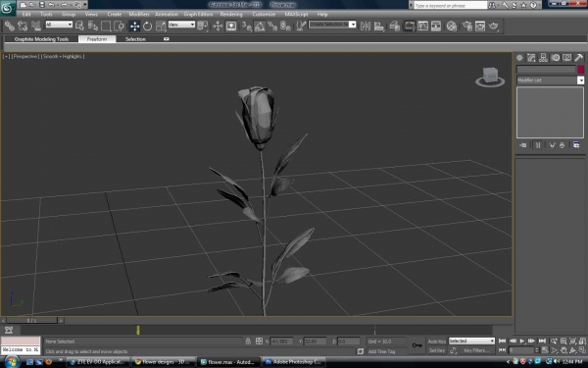Click the object color swatch
Screen dimensions: 588x368
[580, 69]
